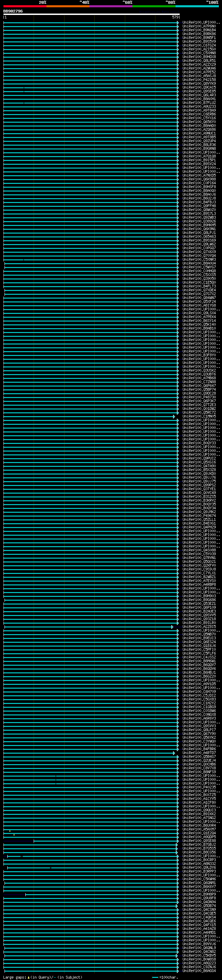Select hit label UniRef100_Q3USK2
The height and width of the screenshot is (980, 222).
pyautogui.click(x=199, y=371)
